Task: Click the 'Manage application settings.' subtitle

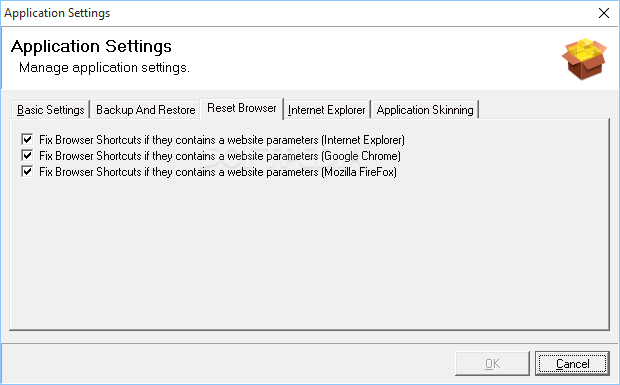Action: 104,68
